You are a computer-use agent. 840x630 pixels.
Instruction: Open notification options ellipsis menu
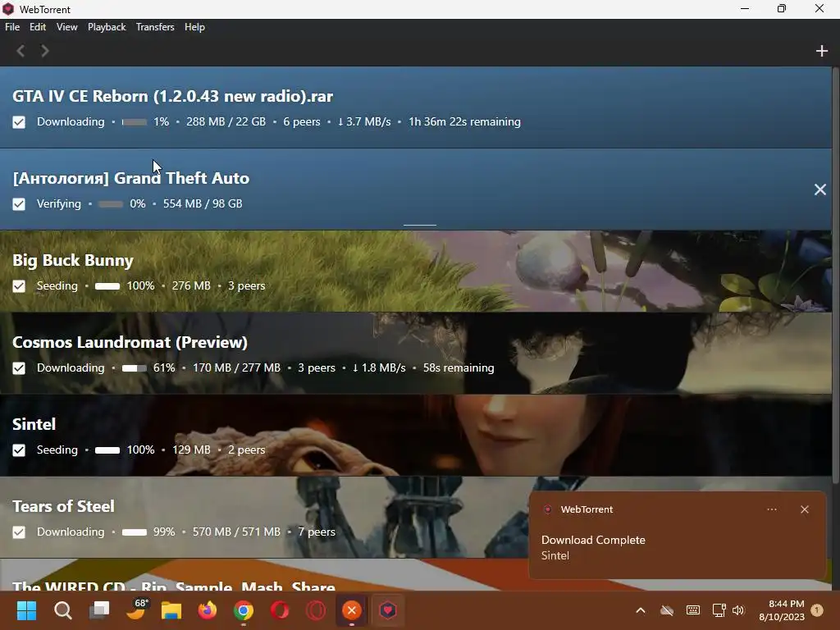(x=772, y=509)
